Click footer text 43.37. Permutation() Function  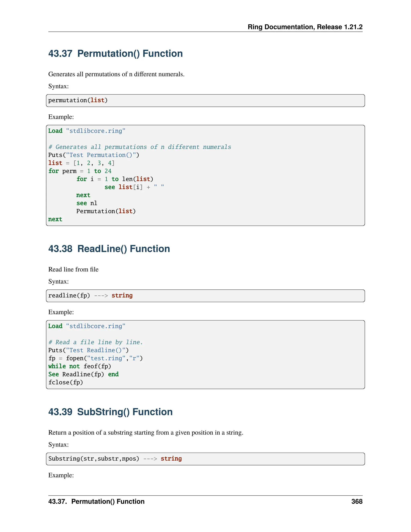point(96,501)
